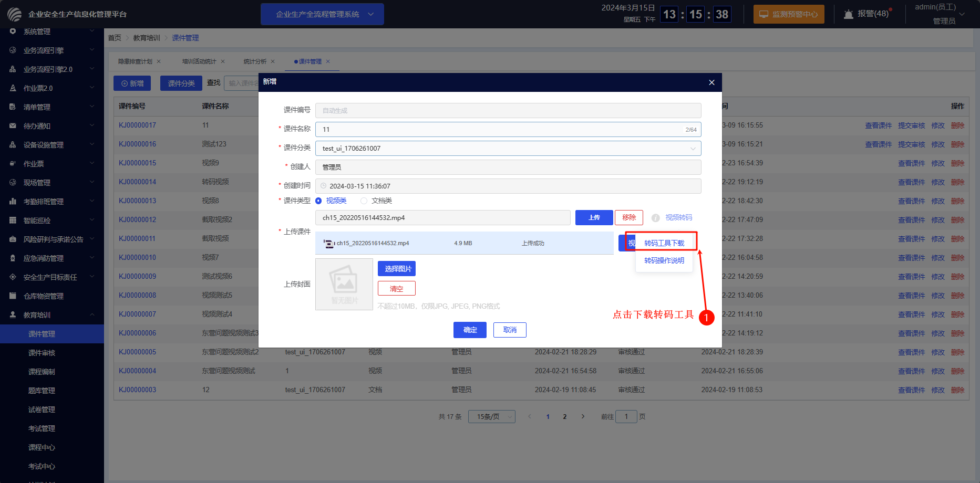Click the info icon beside 视频转码
Viewport: 980px width, 483px height.
[x=656, y=218]
